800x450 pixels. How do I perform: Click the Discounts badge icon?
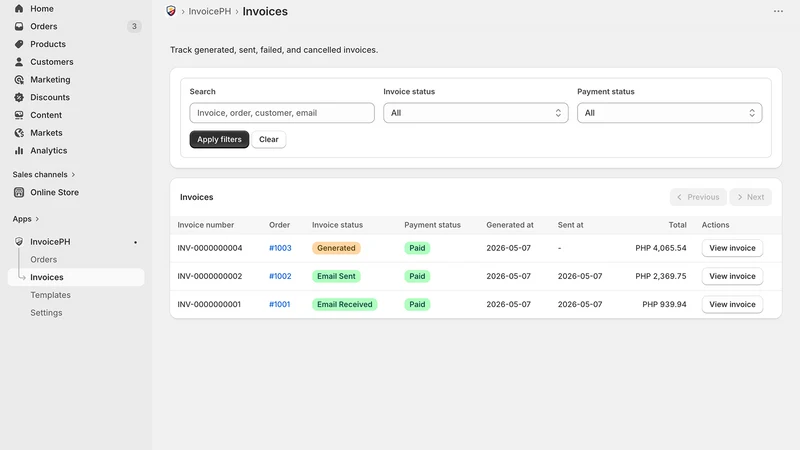pyautogui.click(x=19, y=97)
